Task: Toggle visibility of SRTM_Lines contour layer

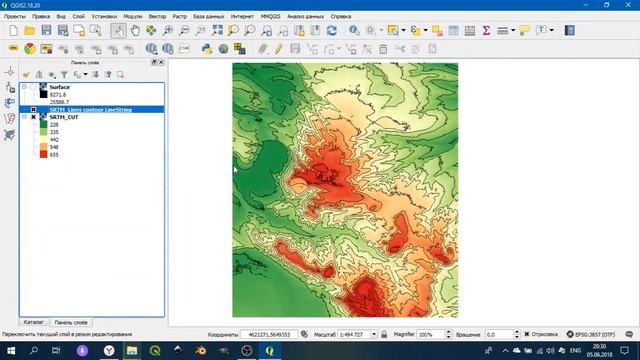Action: click(33, 109)
